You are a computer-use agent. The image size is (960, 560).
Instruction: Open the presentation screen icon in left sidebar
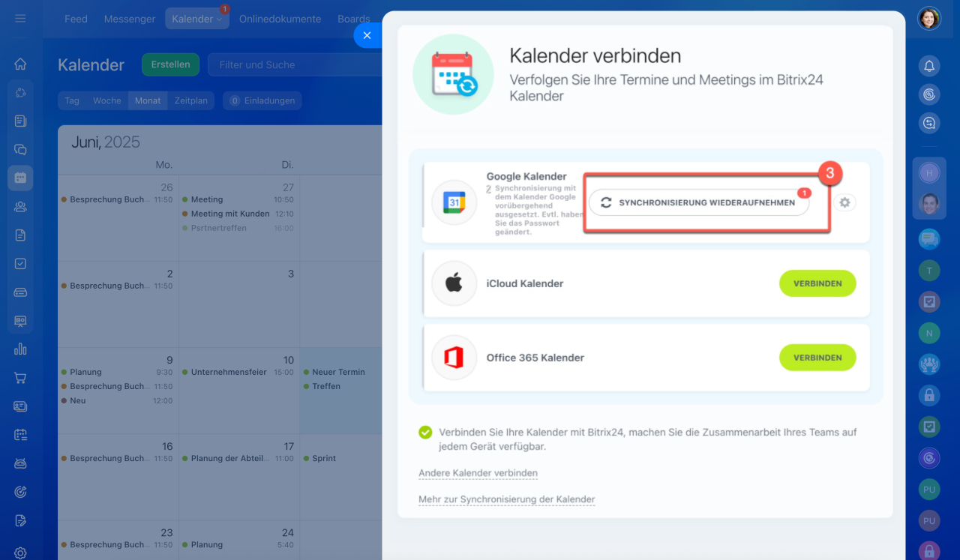coord(20,320)
